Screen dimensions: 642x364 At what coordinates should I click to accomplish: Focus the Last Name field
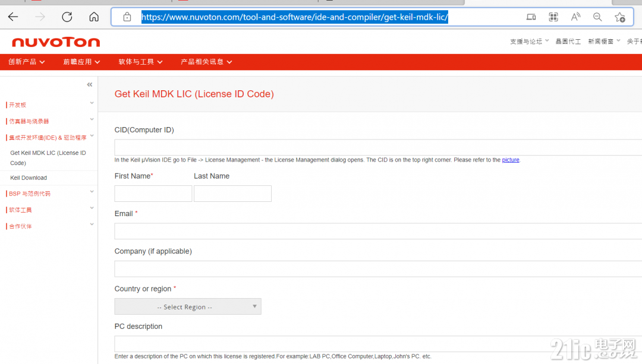[x=232, y=194]
